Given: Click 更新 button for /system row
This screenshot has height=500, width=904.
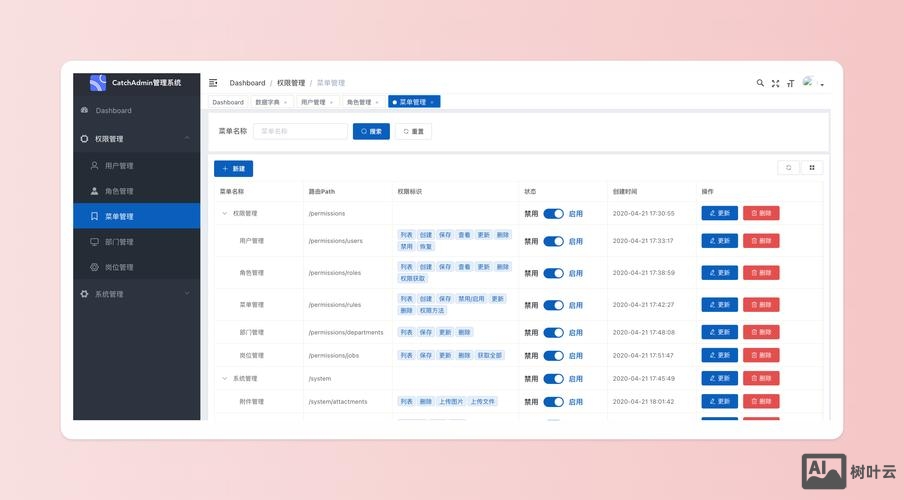Looking at the screenshot, I should (x=720, y=378).
